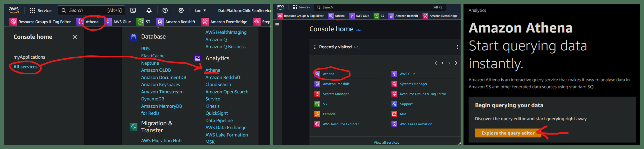This screenshot has width=644, height=149.
Task: Click the Search field in left screenshot
Action: tap(91, 10)
